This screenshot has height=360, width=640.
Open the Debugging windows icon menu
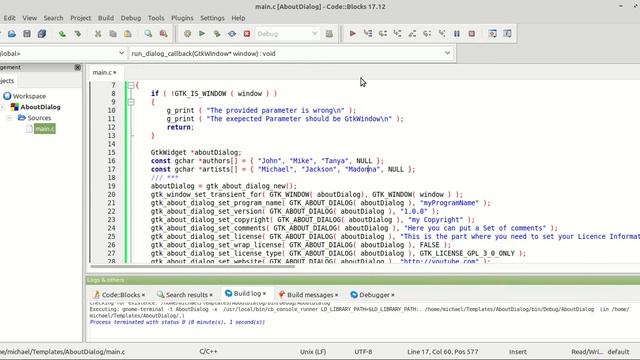tap(492, 34)
